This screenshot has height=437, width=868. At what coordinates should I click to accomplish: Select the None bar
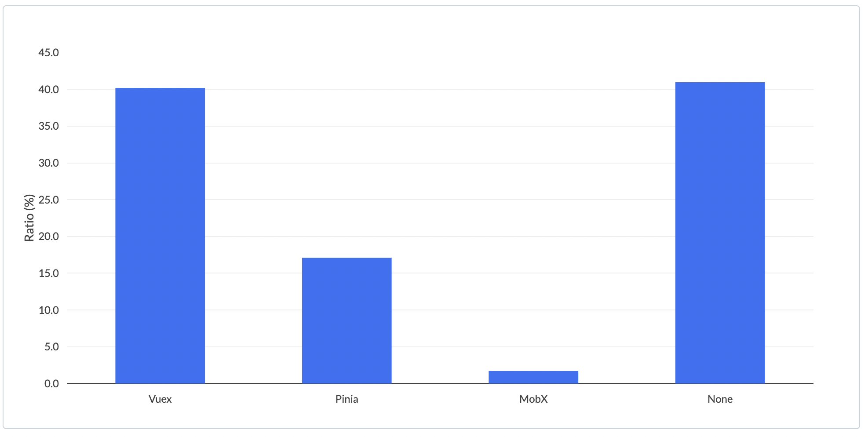[x=720, y=233]
